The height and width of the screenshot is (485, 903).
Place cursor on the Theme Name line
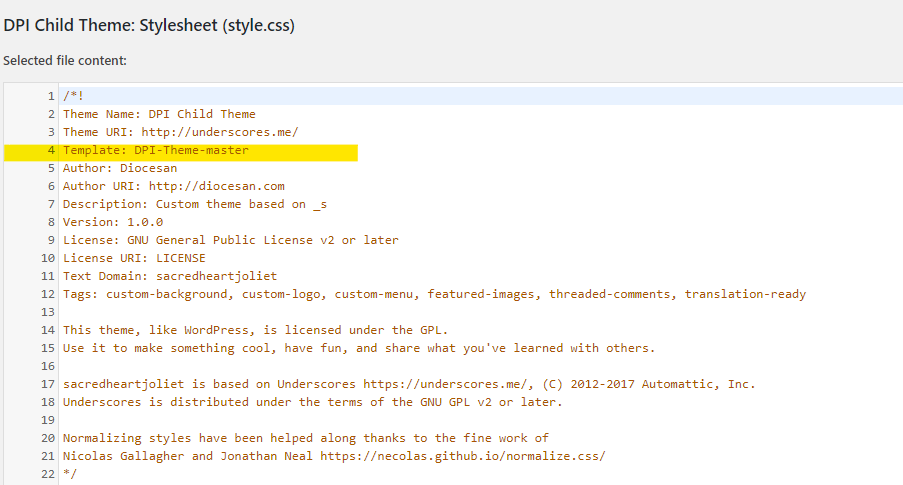point(159,114)
